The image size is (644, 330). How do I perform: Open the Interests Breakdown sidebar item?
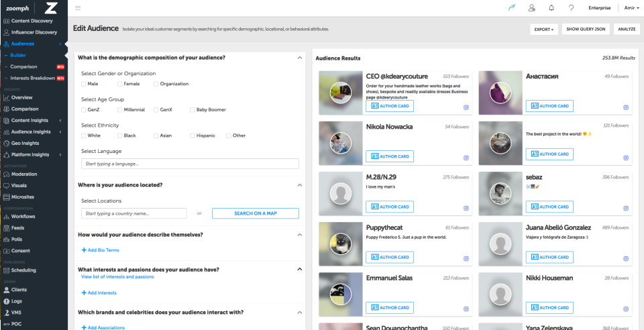pyautogui.click(x=34, y=78)
